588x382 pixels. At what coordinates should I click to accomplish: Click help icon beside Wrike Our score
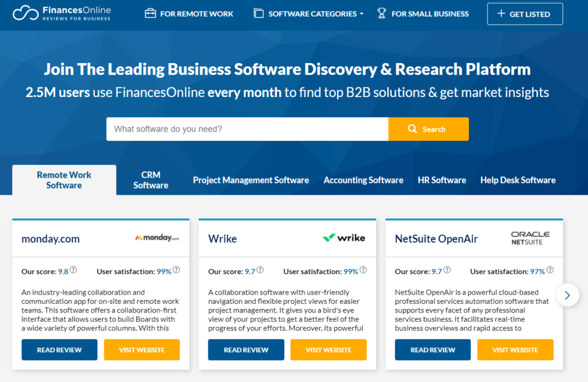pyautogui.click(x=260, y=270)
